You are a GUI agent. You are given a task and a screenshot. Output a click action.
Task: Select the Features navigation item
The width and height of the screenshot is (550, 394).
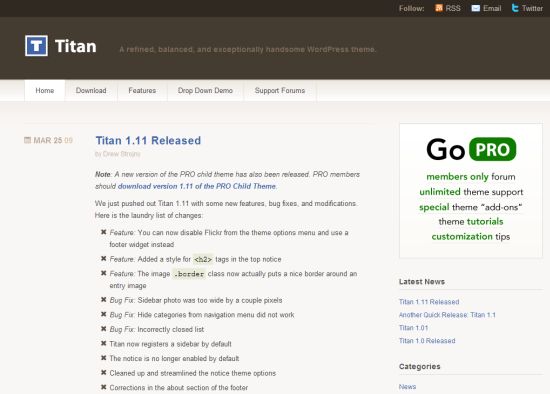142,91
